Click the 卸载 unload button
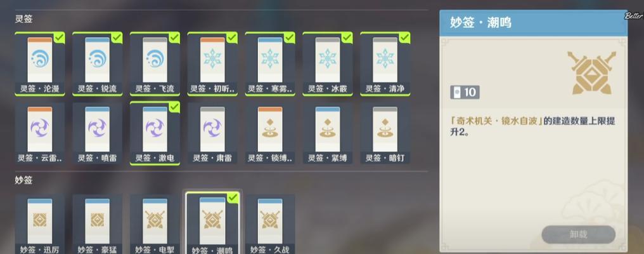 click(578, 235)
